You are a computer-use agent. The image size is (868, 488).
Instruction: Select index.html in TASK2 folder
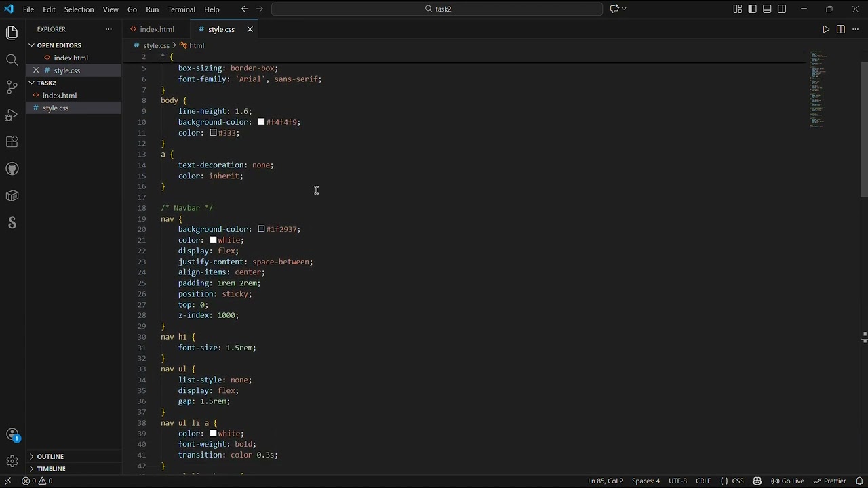point(60,96)
